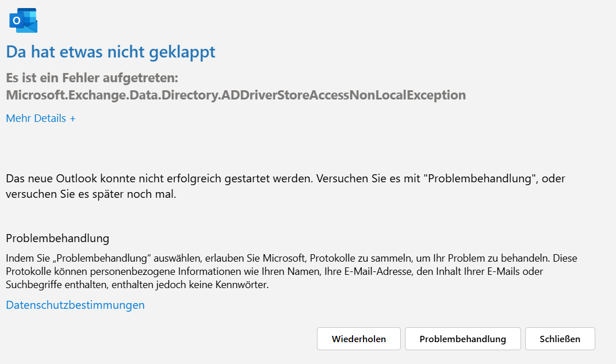
Task: Click Schließen to dismiss the dialog
Action: click(x=560, y=339)
